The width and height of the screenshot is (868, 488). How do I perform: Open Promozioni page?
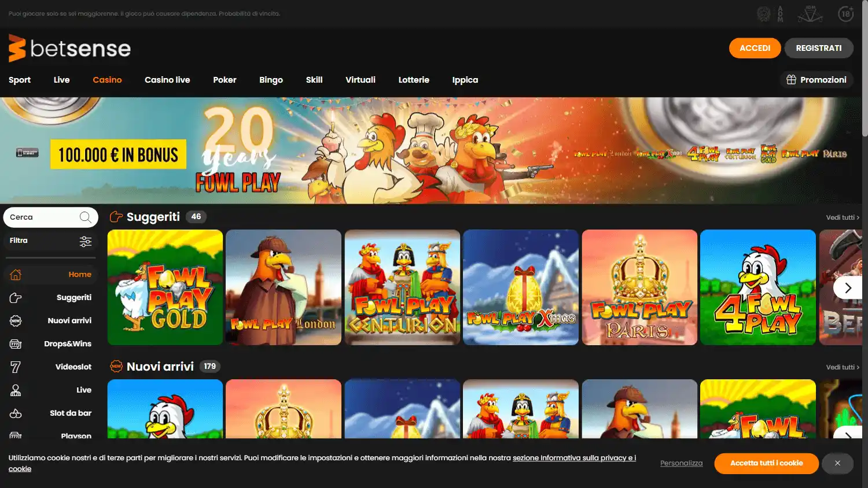(x=816, y=80)
